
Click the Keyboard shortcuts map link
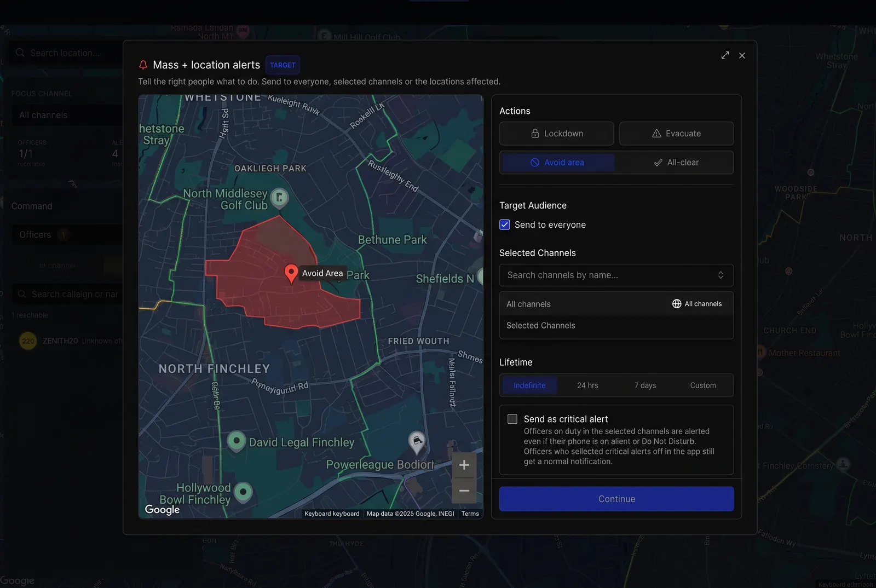[x=332, y=514]
